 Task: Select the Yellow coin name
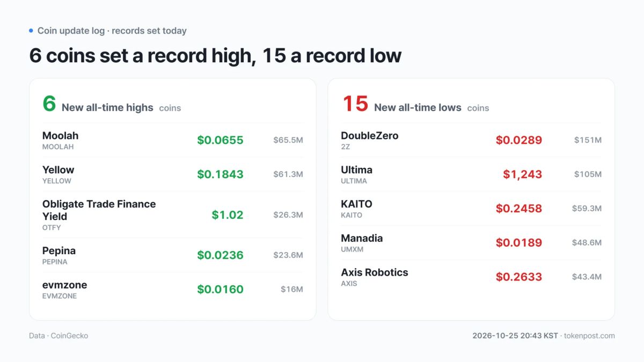point(58,170)
